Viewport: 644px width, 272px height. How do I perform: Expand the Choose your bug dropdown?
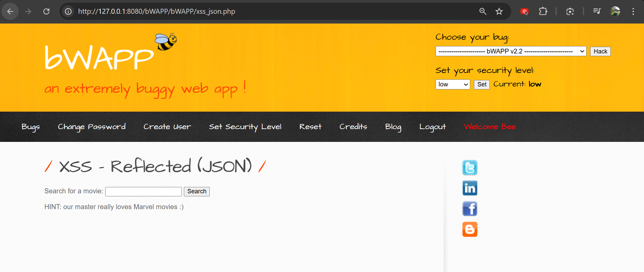point(511,51)
